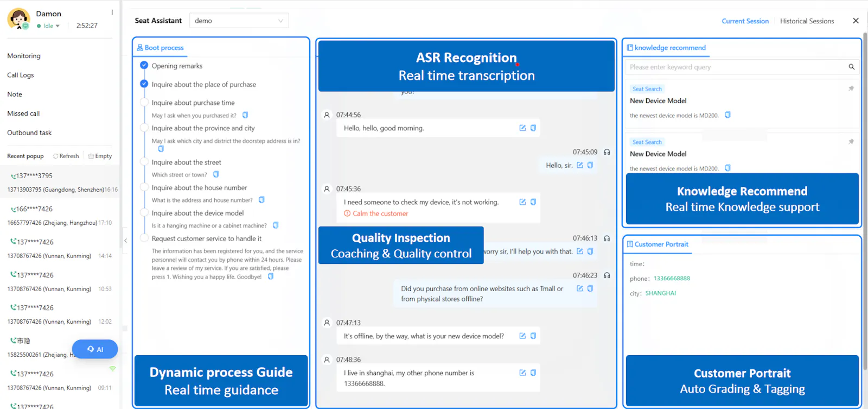
Task: Click the phone number 13366668888
Action: 672,279
